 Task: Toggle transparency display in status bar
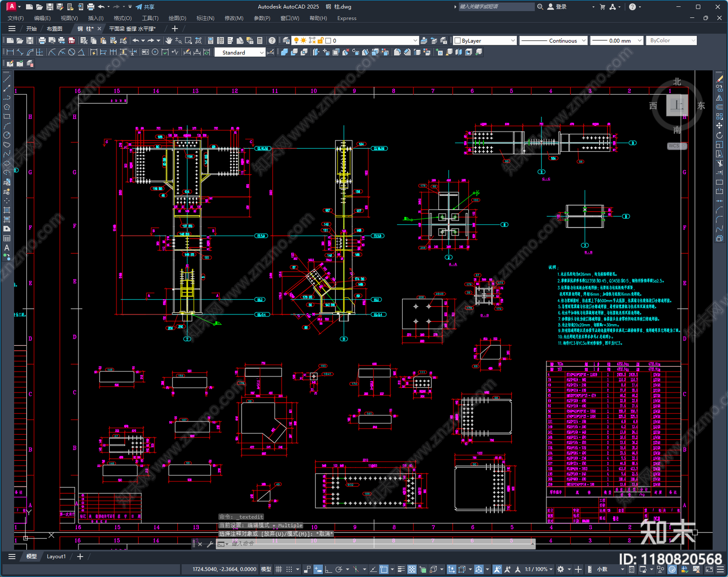[x=412, y=569]
